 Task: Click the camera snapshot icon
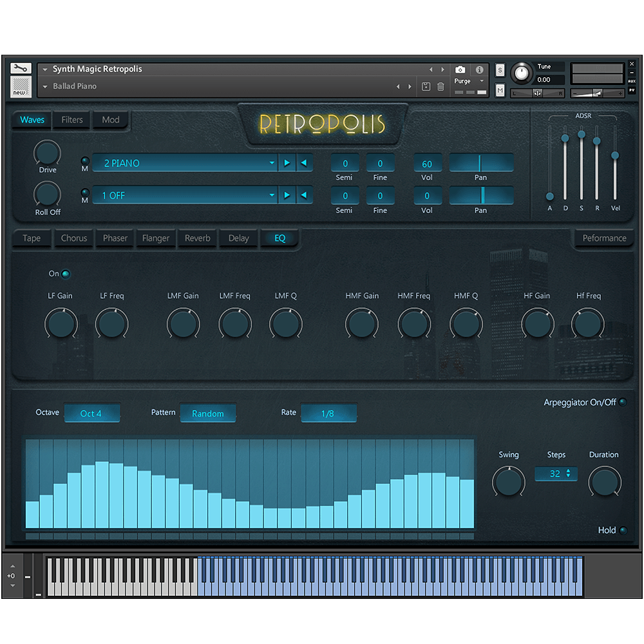tap(460, 70)
